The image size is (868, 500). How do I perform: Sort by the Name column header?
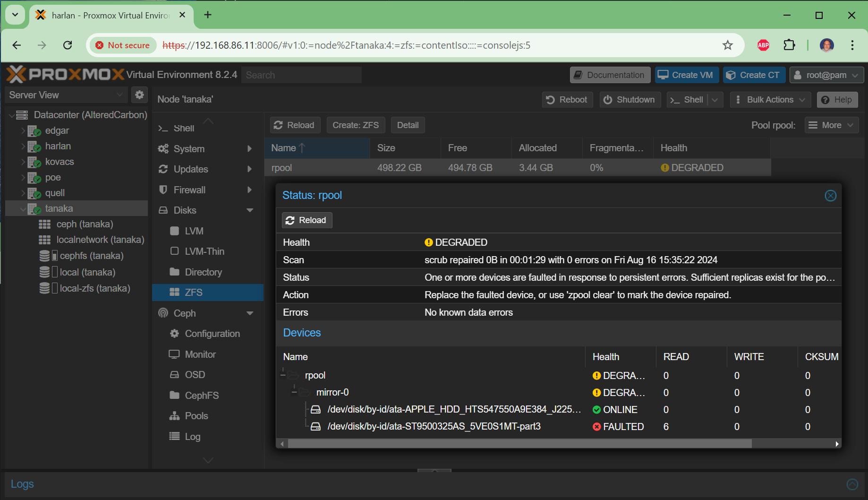317,148
